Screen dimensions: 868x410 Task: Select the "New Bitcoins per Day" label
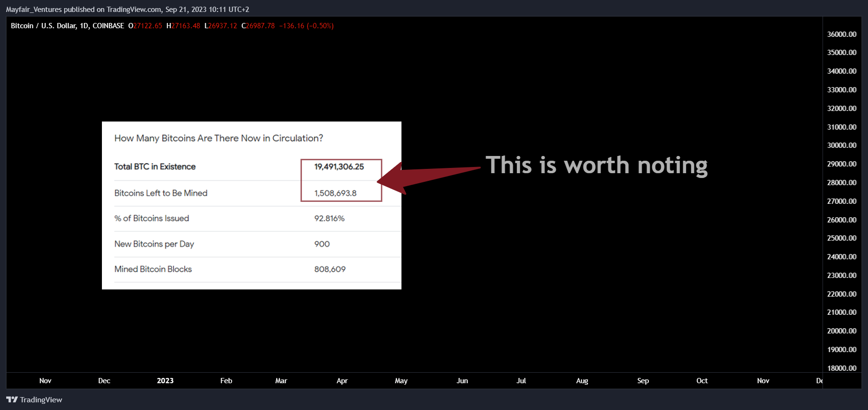tap(154, 244)
